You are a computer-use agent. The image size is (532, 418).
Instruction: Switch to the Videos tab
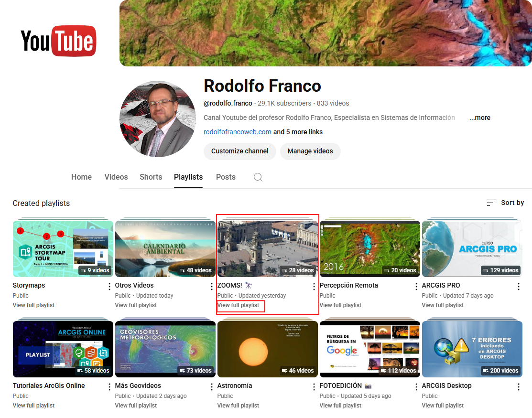click(x=116, y=177)
